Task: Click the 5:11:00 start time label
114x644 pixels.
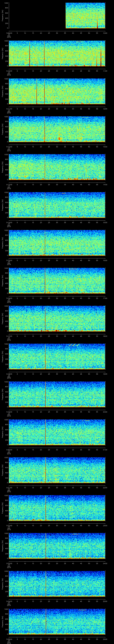Action: pyautogui.click(x=9, y=109)
